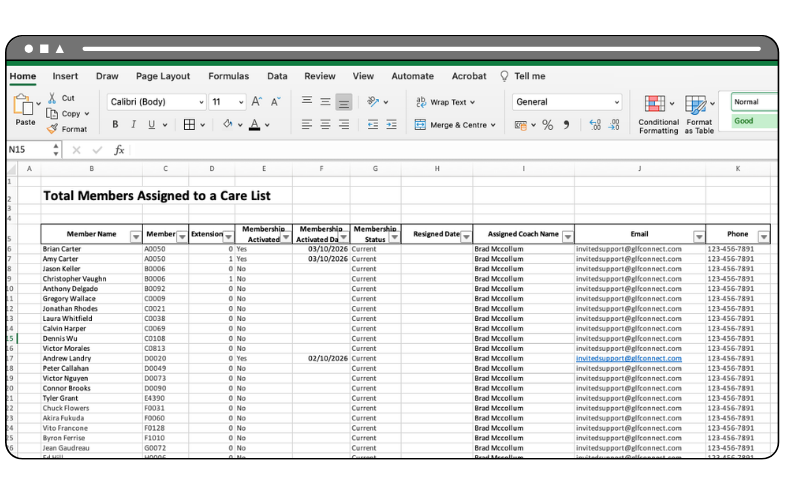Click the text orientation icon
Image resolution: width=794 pixels, height=500 pixels.
click(x=373, y=102)
